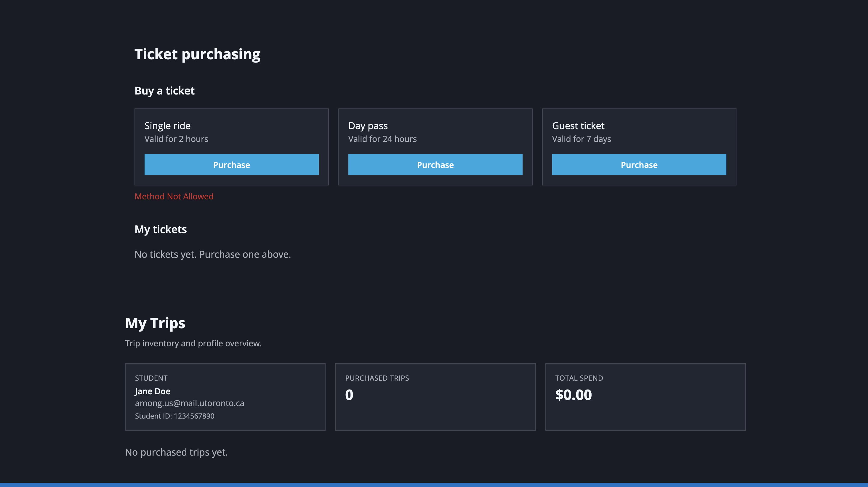Click the Valid for 24 hours text
The height and width of the screenshot is (487, 868).
coord(382,139)
